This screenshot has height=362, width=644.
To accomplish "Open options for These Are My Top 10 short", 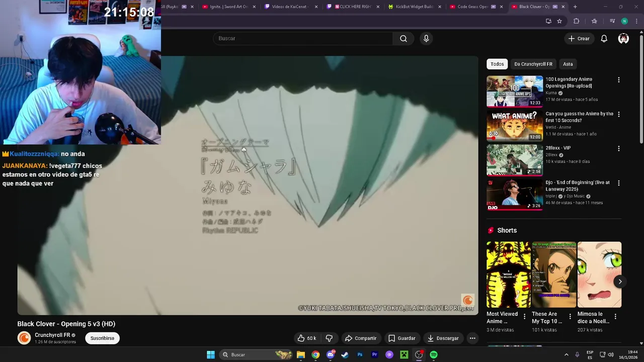I will (570, 317).
